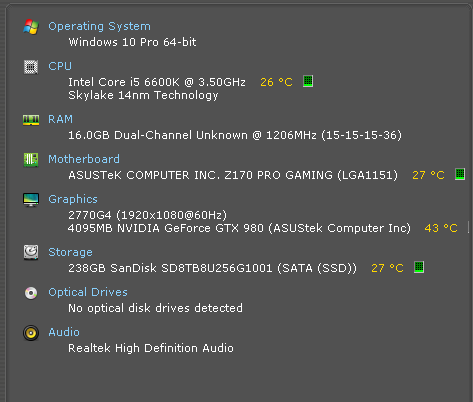The height and width of the screenshot is (402, 473).
Task: Click the GTX 980 temperature reading 43 °C
Action: [441, 228]
